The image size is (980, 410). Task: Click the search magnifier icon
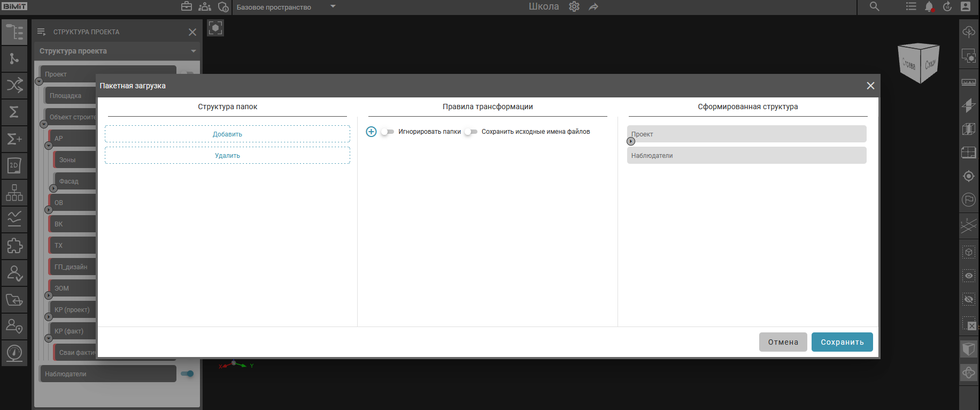tap(874, 6)
